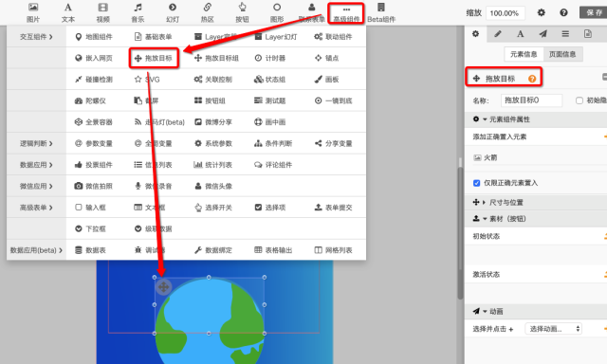Select the 按钮 button tool

(243, 12)
